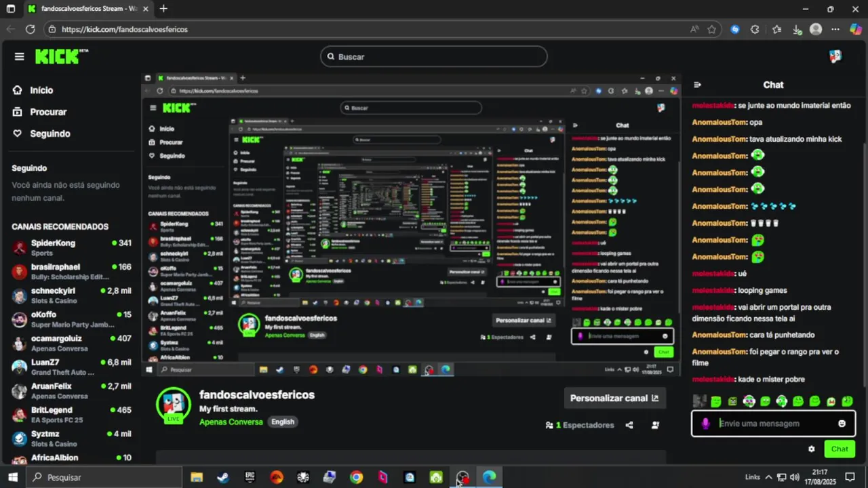Click the 'My first stream.' title text
Screen dimensions: 868x488
pyautogui.click(x=229, y=409)
